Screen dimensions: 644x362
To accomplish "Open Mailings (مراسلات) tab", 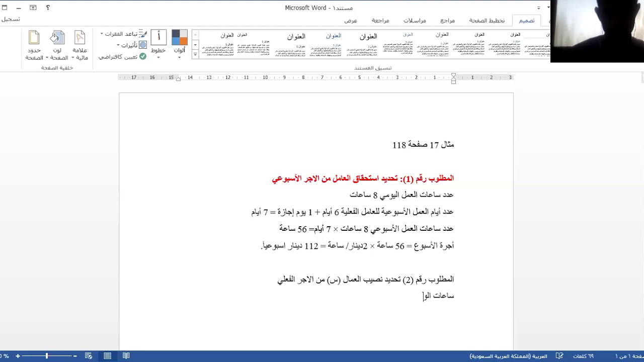I will (415, 21).
